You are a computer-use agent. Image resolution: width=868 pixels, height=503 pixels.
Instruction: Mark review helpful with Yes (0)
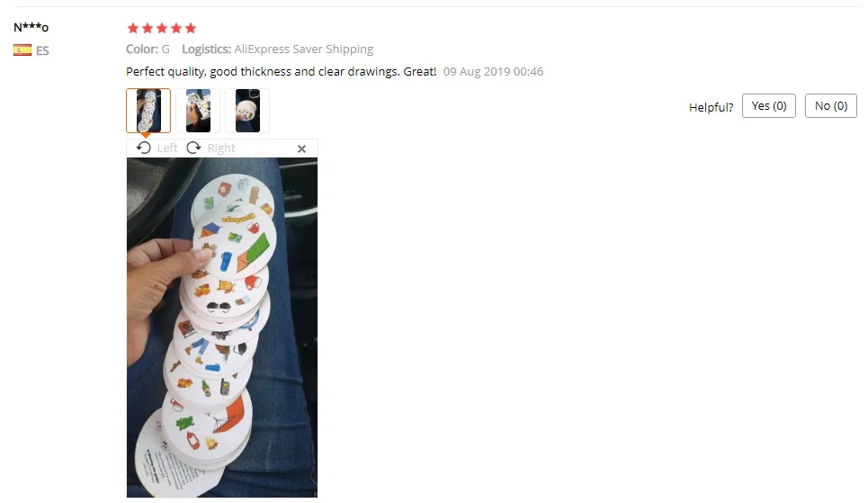769,106
